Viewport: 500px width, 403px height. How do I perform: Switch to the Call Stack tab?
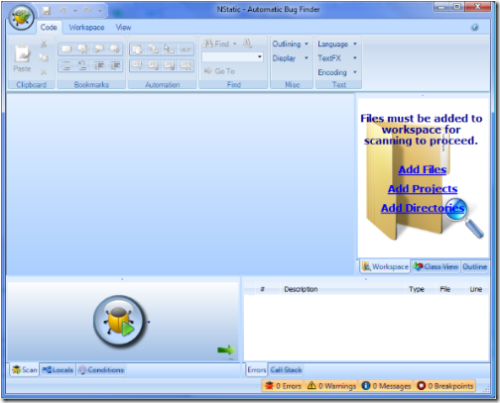tap(286, 370)
